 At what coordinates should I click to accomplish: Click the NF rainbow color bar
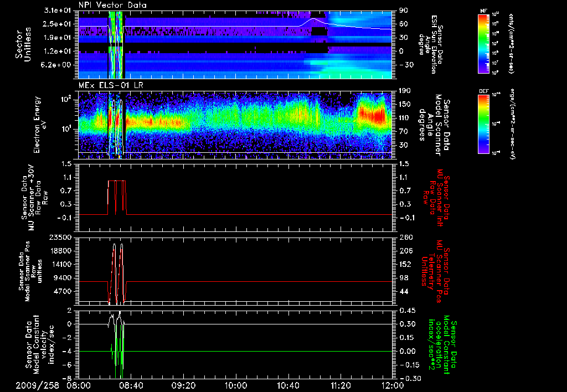coord(483,43)
